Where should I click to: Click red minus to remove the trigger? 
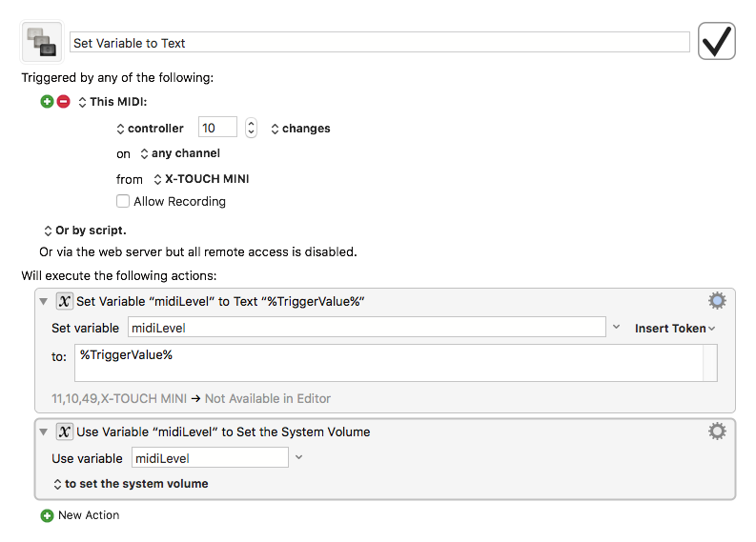point(63,102)
